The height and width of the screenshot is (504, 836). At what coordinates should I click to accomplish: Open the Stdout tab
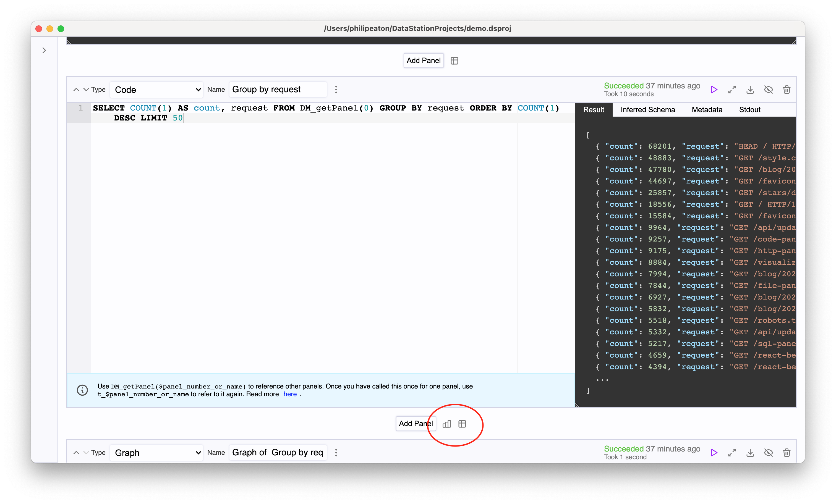pyautogui.click(x=750, y=109)
